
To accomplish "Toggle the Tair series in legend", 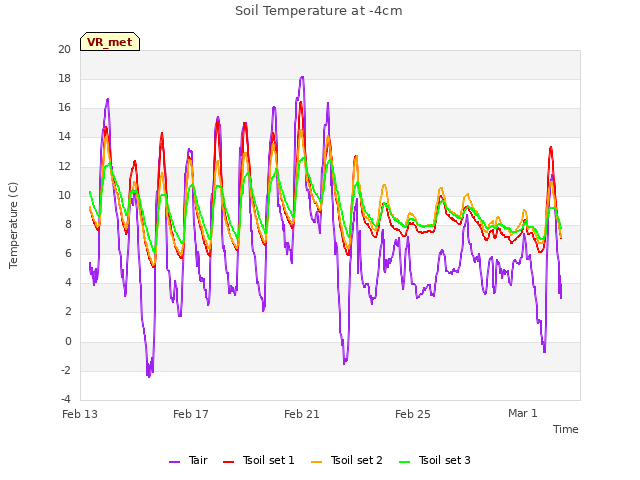I will pos(188,460).
